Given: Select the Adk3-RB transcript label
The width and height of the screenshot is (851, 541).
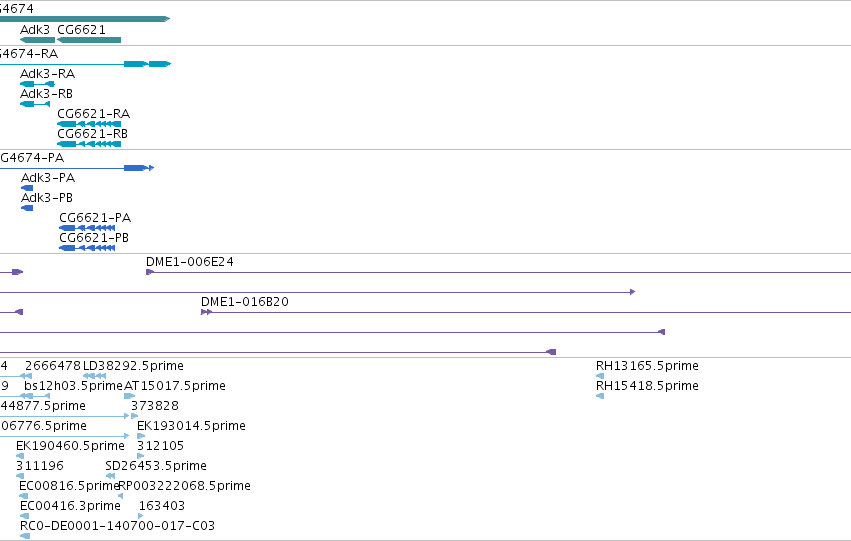Looking at the screenshot, I should (x=46, y=94).
